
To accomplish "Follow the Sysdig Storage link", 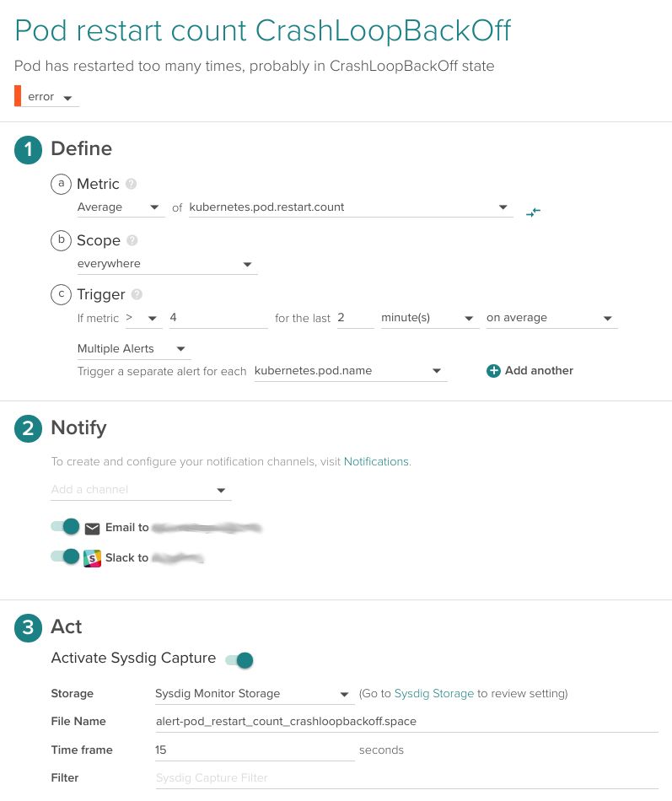I will coord(433,694).
